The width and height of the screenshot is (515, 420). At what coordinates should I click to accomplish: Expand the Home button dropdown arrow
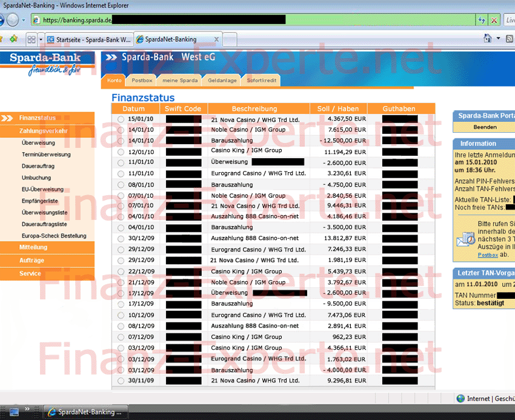[498, 39]
